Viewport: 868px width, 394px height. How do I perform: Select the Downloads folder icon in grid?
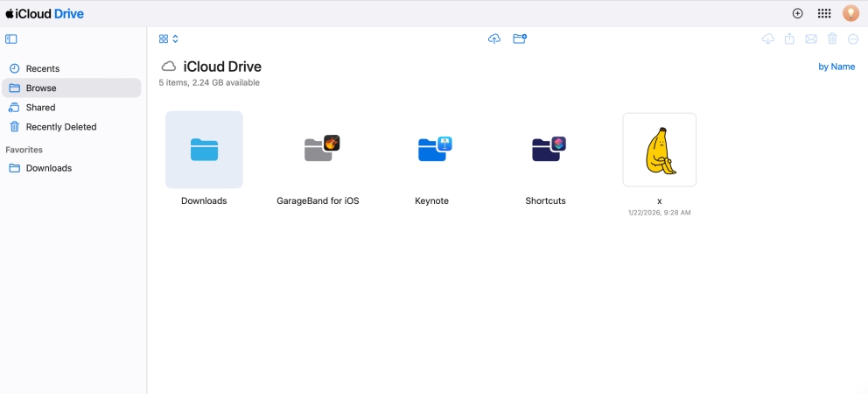pyautogui.click(x=204, y=150)
